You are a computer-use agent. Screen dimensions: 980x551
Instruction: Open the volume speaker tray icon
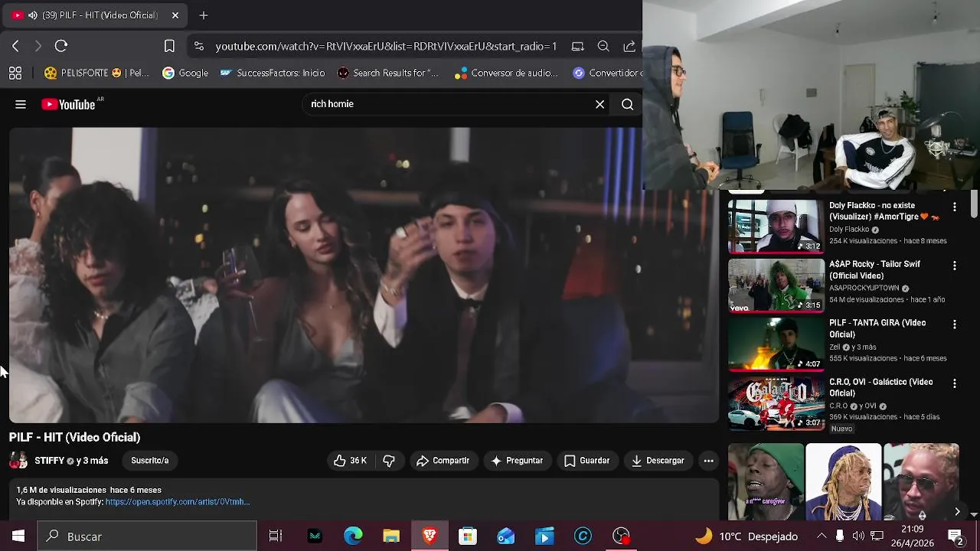pyautogui.click(x=858, y=536)
